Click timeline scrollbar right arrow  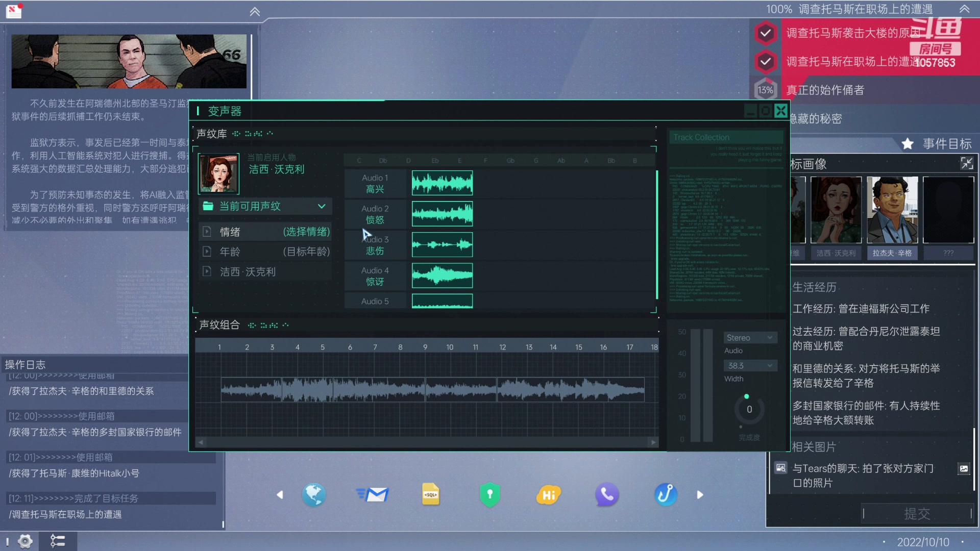[653, 442]
